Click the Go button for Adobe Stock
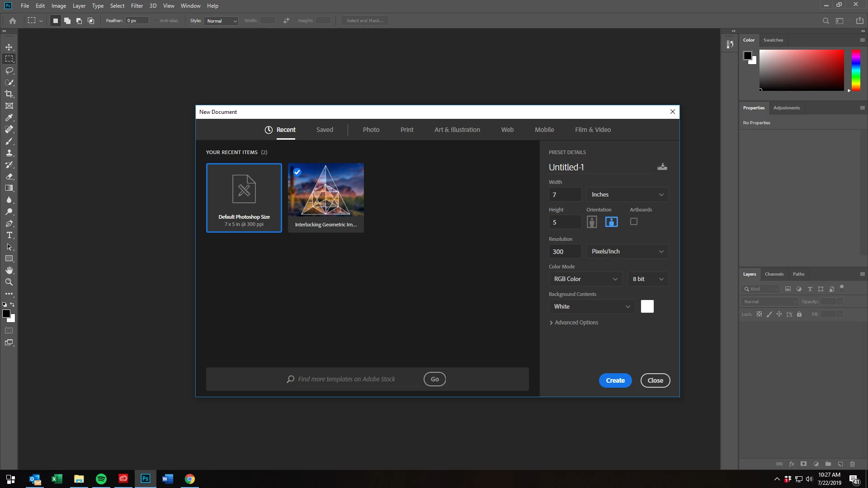The image size is (868, 488). pyautogui.click(x=434, y=379)
